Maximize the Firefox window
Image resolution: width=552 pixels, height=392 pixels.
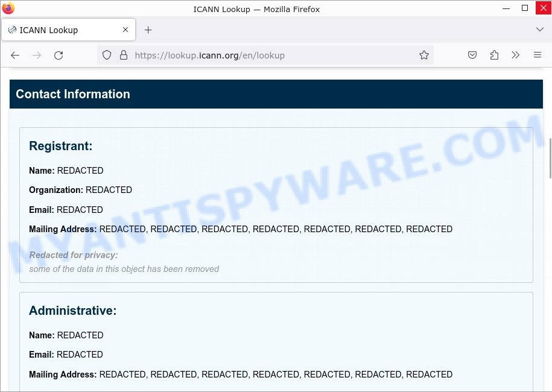pyautogui.click(x=524, y=8)
